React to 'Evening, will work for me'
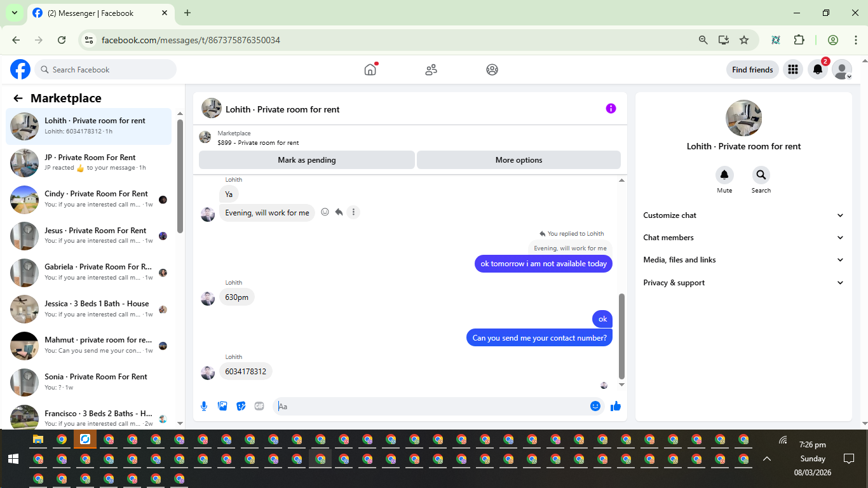The width and height of the screenshot is (868, 488). click(x=325, y=212)
